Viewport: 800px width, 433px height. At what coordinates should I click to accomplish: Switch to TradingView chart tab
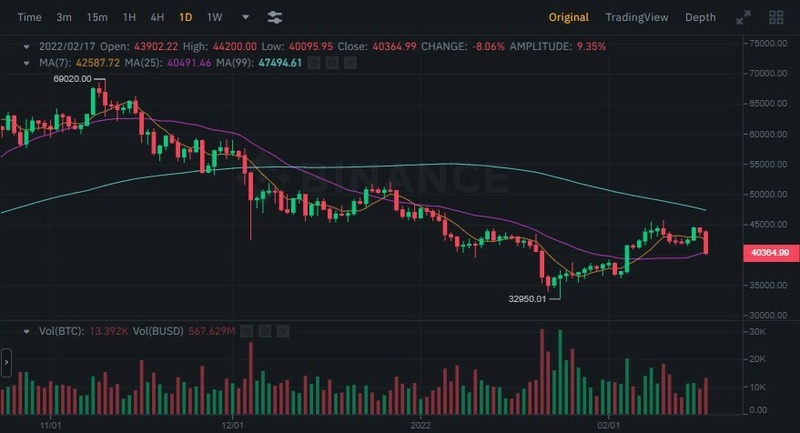coord(636,17)
